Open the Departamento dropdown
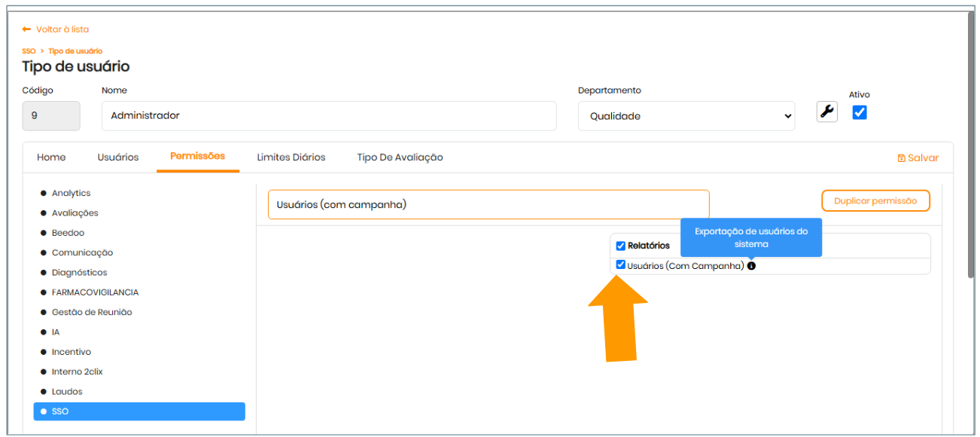The height and width of the screenshot is (437, 980). tap(686, 116)
